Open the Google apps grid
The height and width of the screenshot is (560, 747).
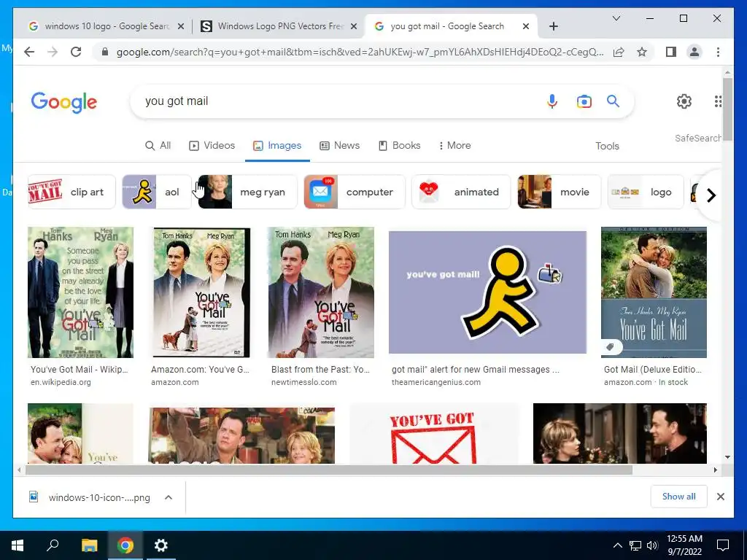click(x=718, y=101)
